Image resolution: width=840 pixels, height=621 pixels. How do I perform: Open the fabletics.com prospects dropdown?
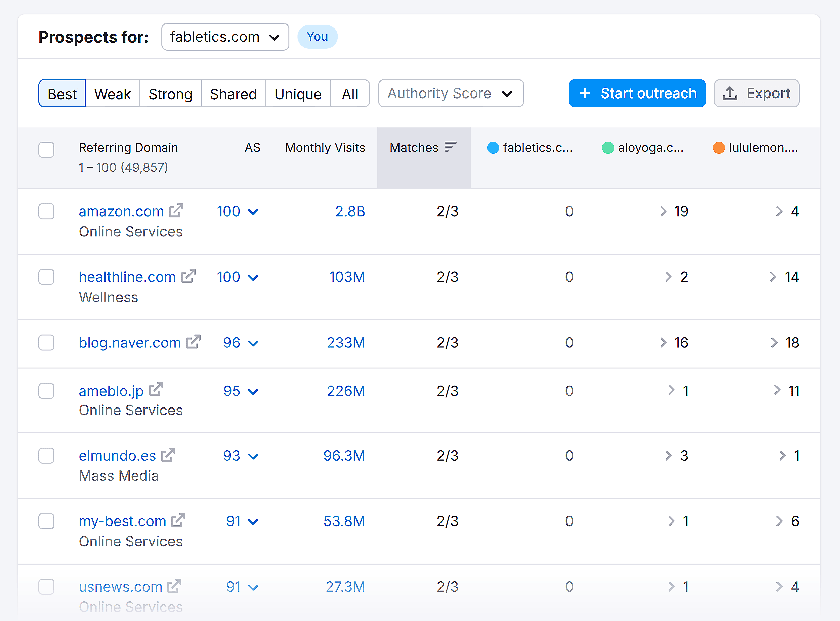click(225, 37)
